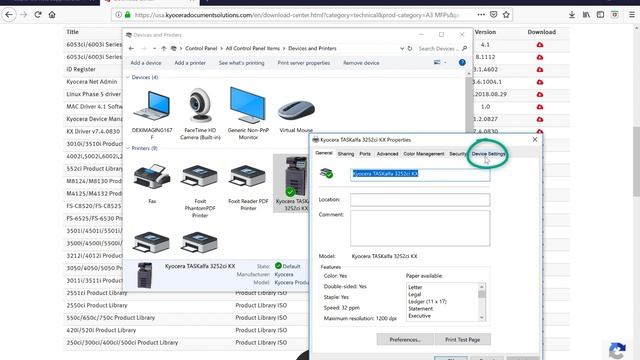Click the Comment text box
This screenshot has height=360, width=640.
tap(420, 228)
